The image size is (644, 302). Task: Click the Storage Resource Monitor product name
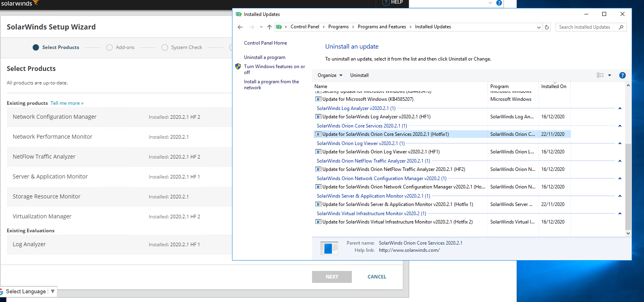click(x=47, y=196)
